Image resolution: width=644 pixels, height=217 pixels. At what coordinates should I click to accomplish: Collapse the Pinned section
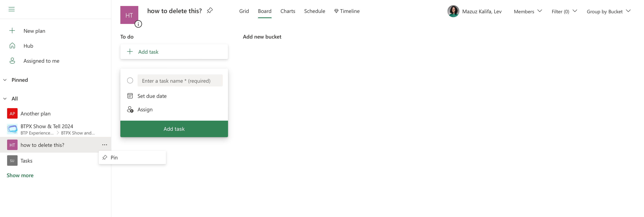[x=5, y=80]
